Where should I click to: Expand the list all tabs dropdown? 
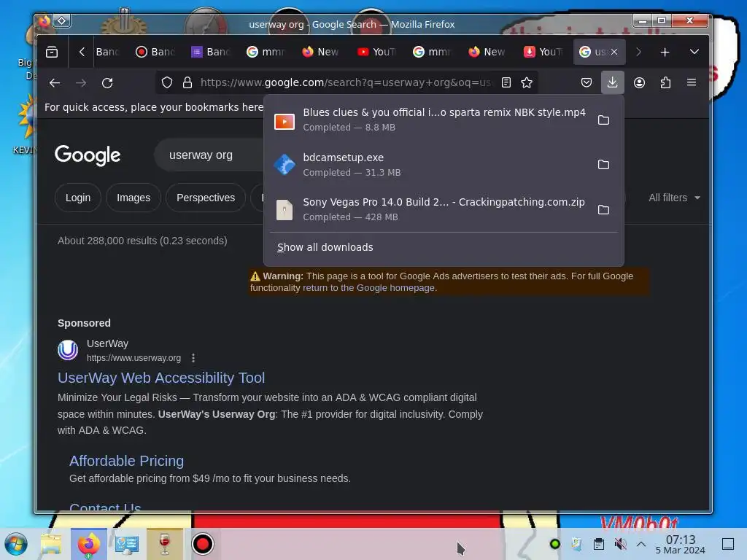click(694, 52)
